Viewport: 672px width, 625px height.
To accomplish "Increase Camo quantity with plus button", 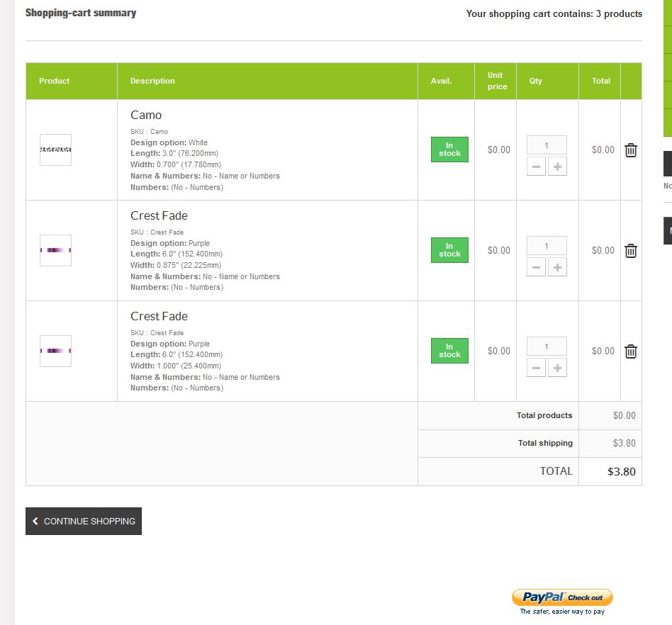I will tap(557, 167).
